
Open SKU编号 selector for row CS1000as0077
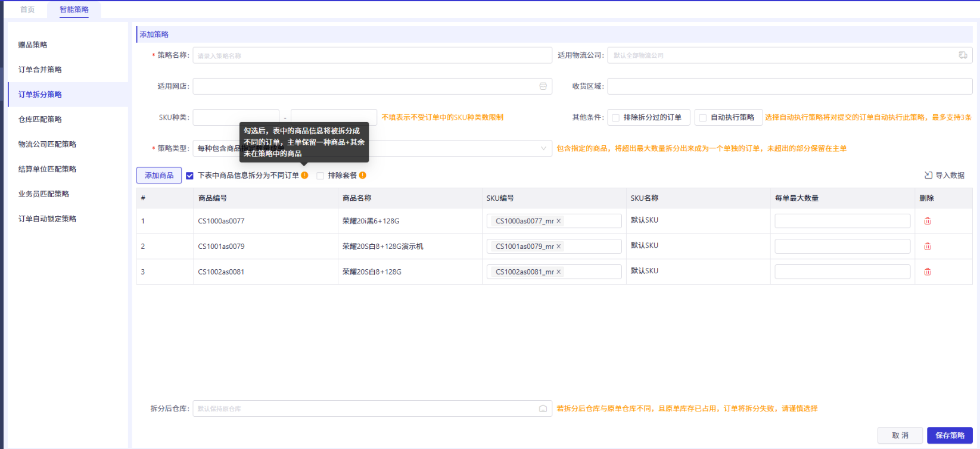[554, 221]
